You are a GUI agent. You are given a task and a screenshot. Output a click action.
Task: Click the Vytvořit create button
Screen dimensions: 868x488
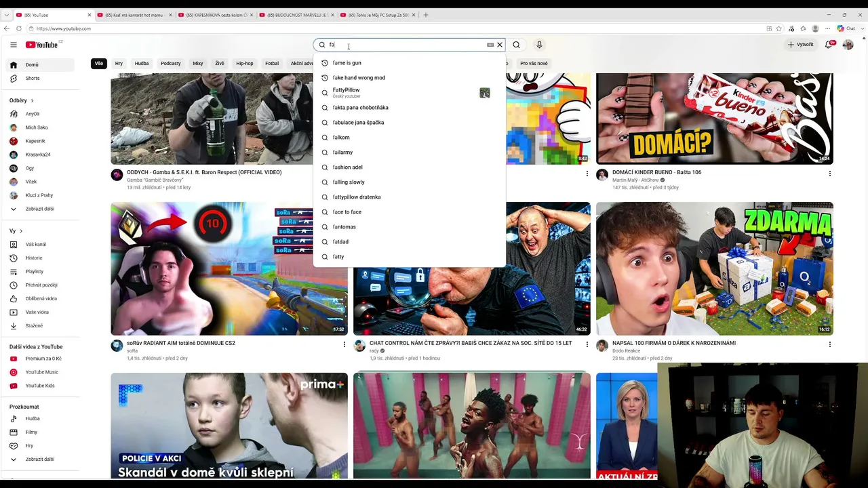pos(801,45)
